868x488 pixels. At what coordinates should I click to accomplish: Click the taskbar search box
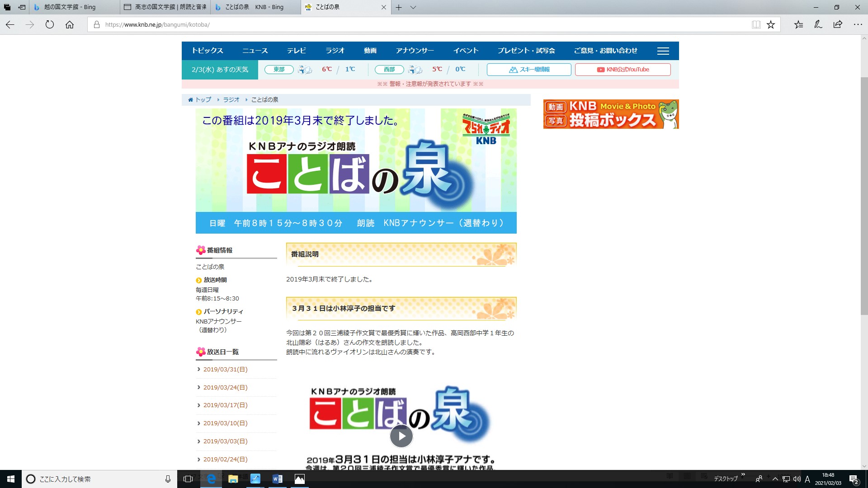pyautogui.click(x=99, y=479)
